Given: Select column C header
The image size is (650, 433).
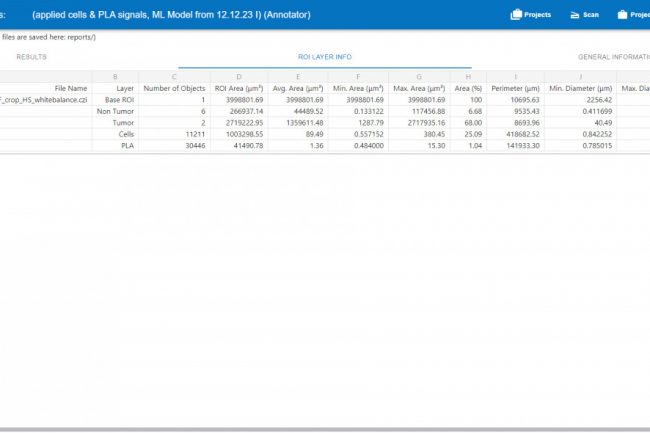Looking at the screenshot, I should click(x=174, y=76).
